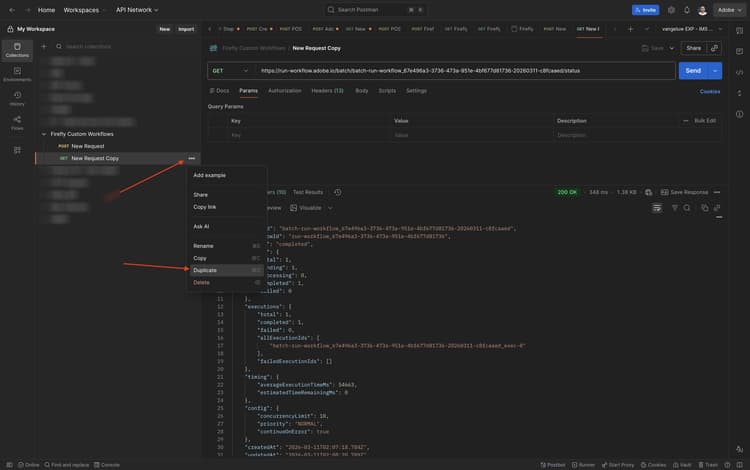Open the Adobe team dropdown

coord(729,10)
